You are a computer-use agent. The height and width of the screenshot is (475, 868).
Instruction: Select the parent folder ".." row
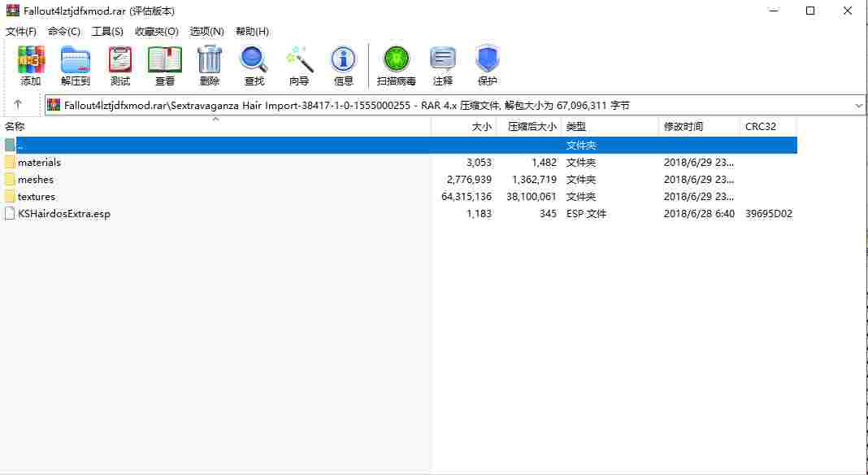coord(400,146)
